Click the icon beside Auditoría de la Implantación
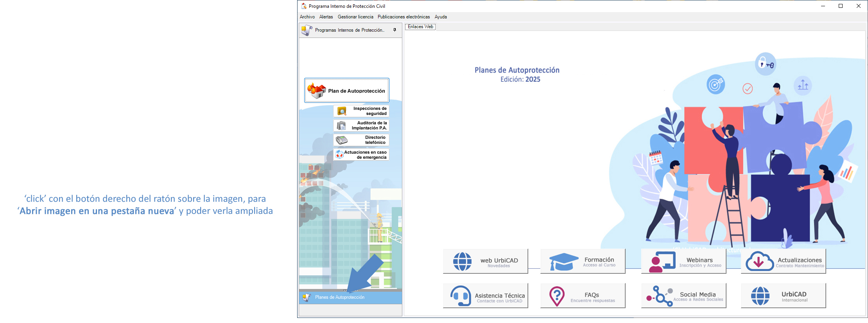The image size is (868, 323). [x=341, y=126]
